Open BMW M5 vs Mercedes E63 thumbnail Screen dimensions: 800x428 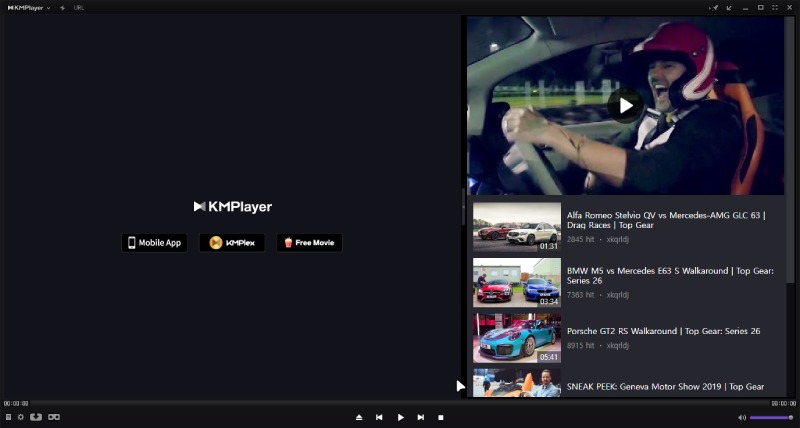click(516, 283)
